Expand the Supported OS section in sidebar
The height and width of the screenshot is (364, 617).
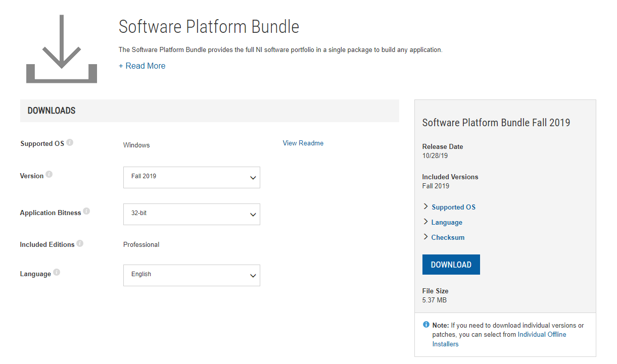point(453,207)
